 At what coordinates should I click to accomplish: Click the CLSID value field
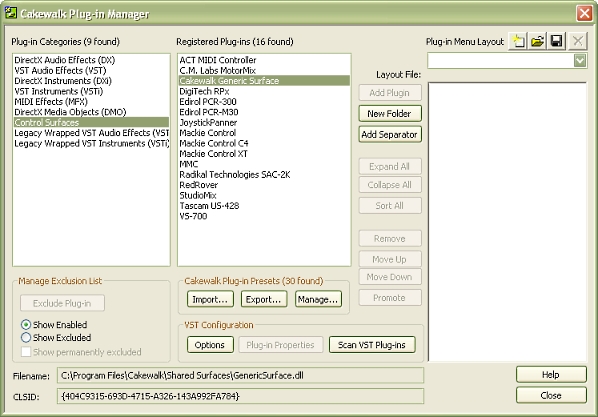(240, 396)
